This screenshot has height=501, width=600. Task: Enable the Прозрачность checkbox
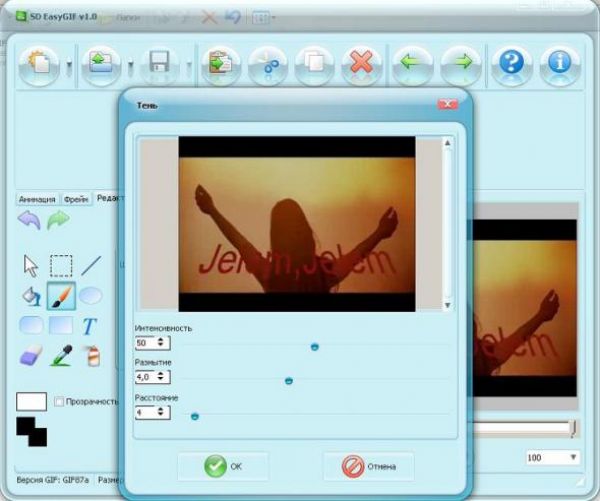pos(59,401)
